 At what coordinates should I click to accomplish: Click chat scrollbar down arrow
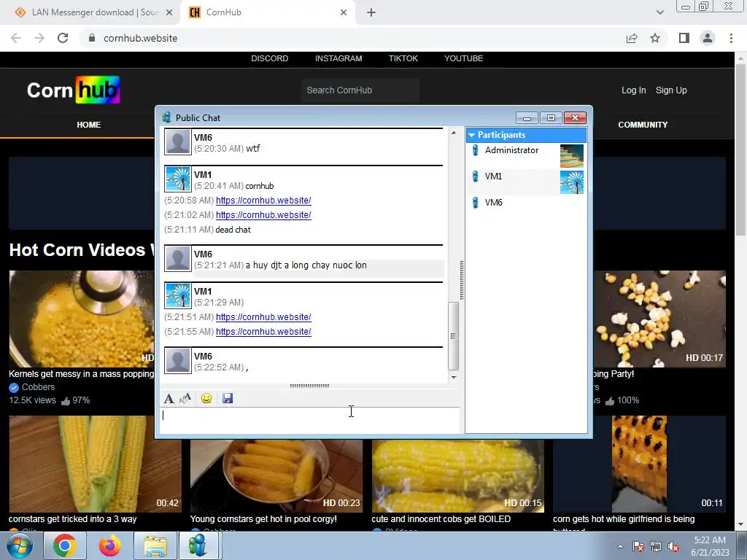pos(454,377)
